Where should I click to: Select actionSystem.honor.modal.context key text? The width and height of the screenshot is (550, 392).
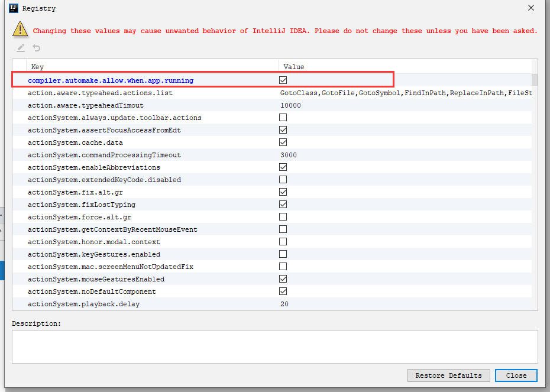point(94,242)
